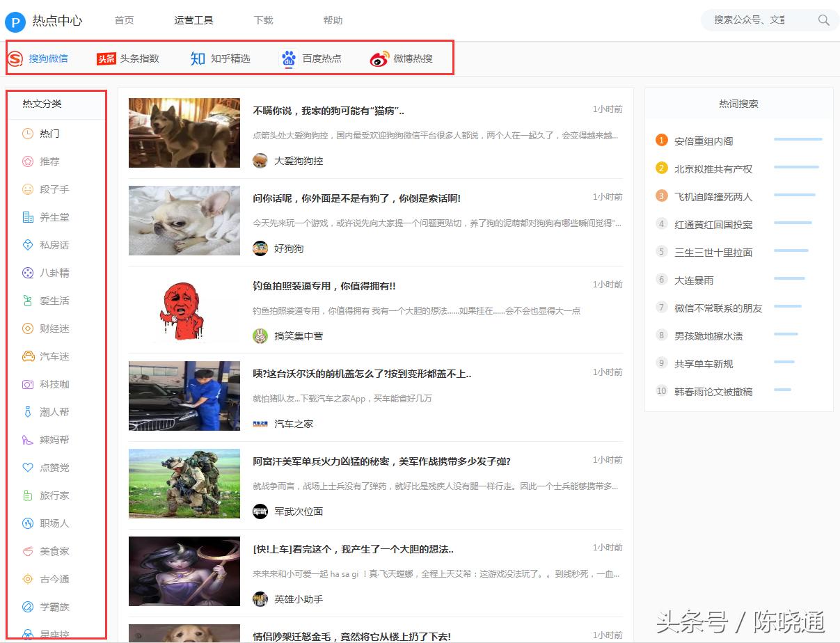Open the 帮助 page
The height and width of the screenshot is (643, 840).
coord(333,20)
